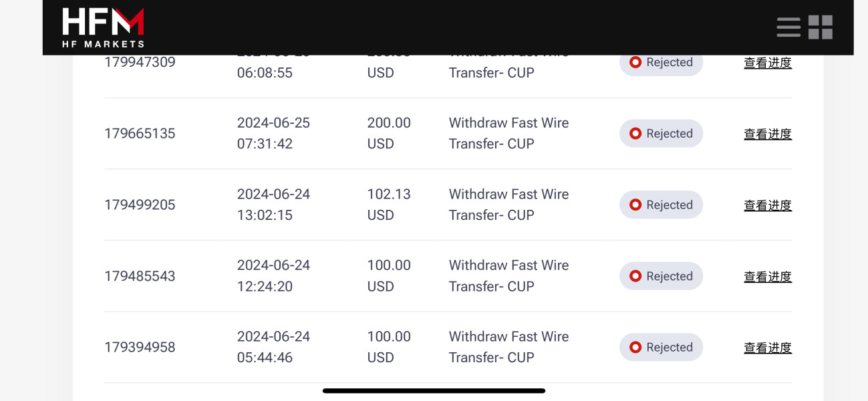The image size is (868, 401).
Task: Open the hamburger menu icon
Action: (788, 27)
